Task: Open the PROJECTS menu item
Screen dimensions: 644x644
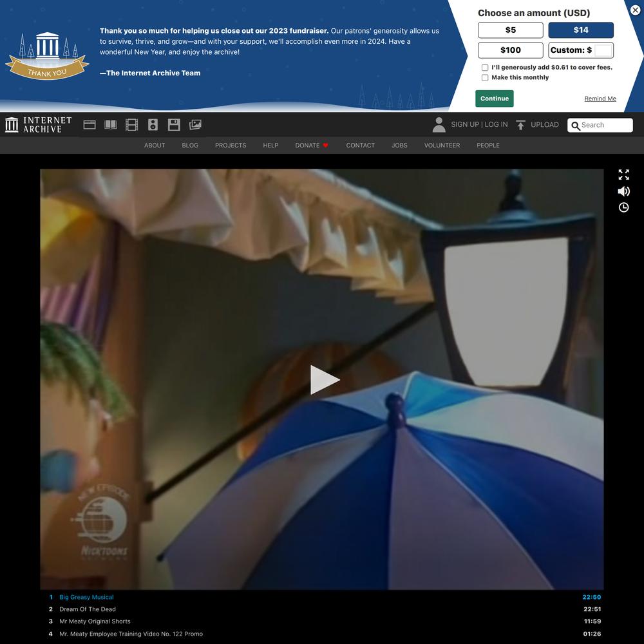Action: [x=231, y=146]
